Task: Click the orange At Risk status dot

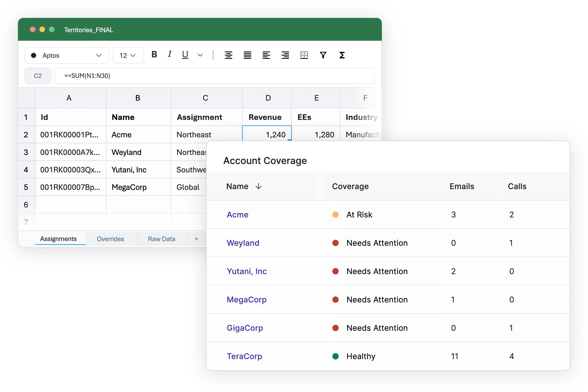Action: [x=335, y=215]
